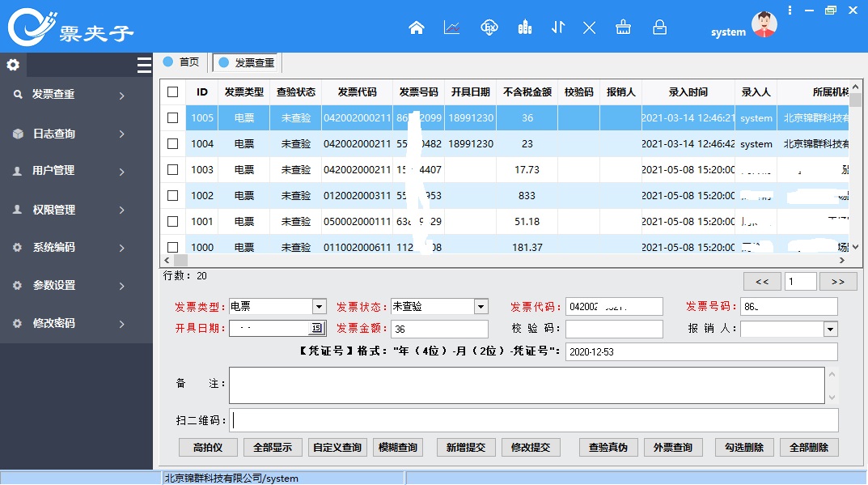This screenshot has height=485, width=868.
Task: Click the 全部显示 button
Action: 273,447
